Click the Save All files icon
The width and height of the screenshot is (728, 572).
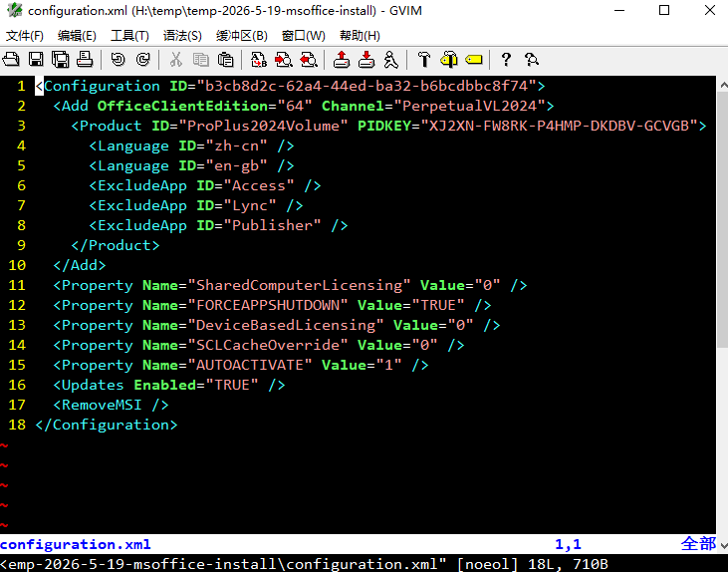click(x=61, y=60)
